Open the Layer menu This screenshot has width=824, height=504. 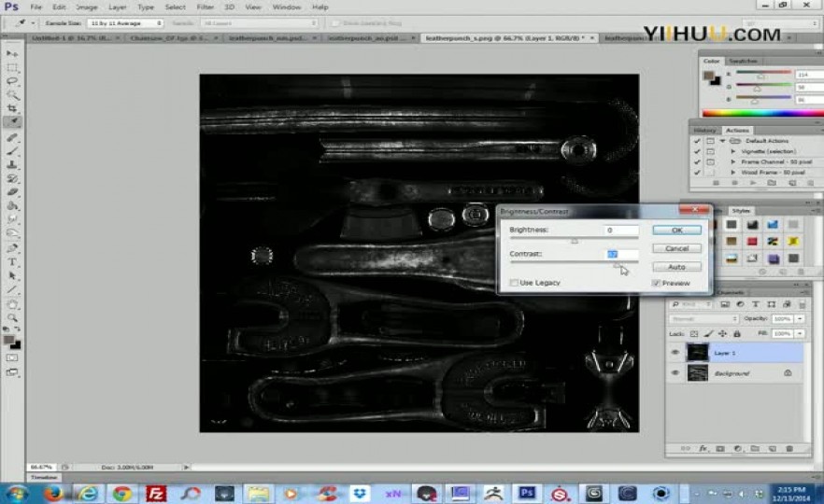[117, 7]
